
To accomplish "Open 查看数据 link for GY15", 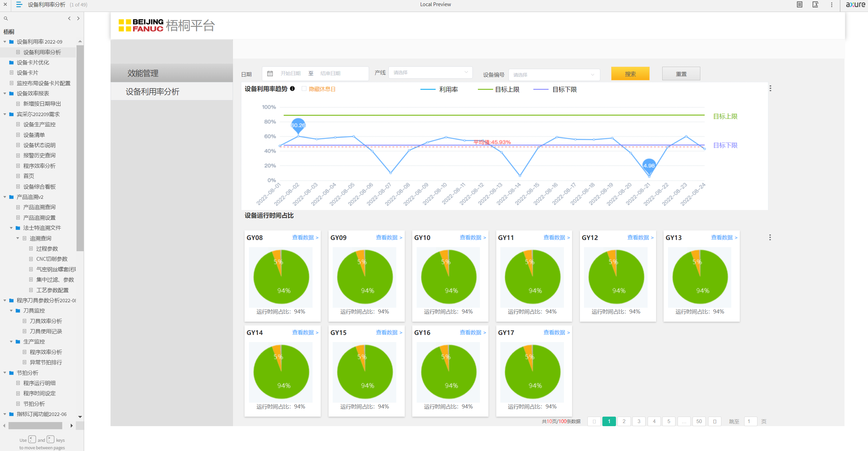I will pos(389,333).
